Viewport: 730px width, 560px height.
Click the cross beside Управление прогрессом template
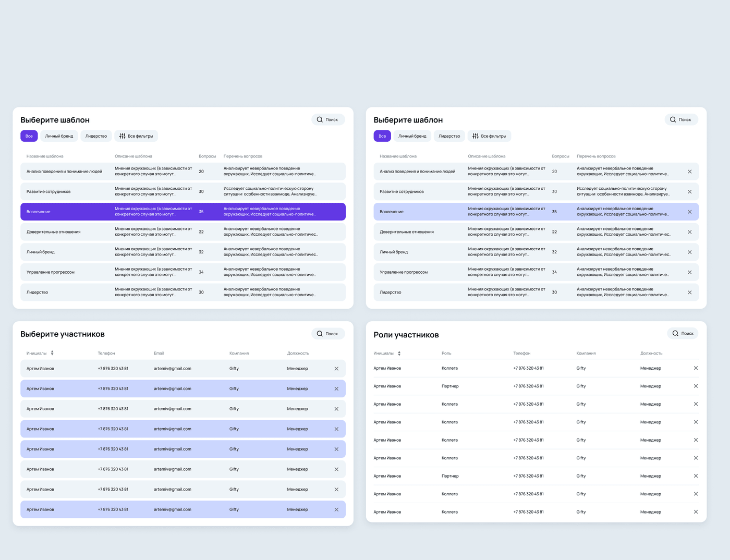coord(689,272)
